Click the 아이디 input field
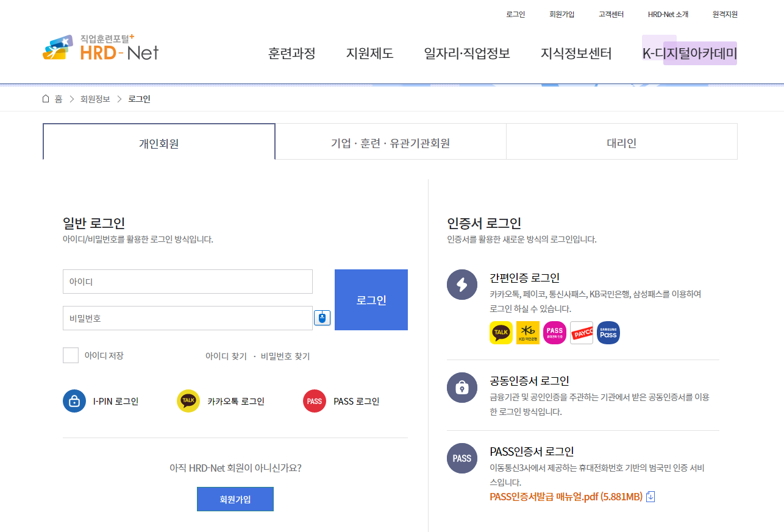The width and height of the screenshot is (784, 532). (187, 281)
